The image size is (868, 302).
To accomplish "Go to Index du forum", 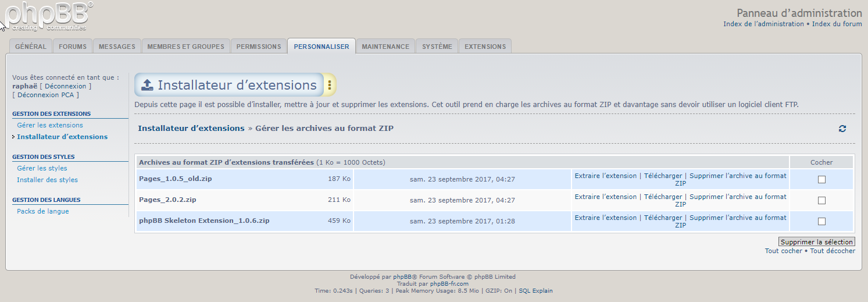I will (837, 24).
